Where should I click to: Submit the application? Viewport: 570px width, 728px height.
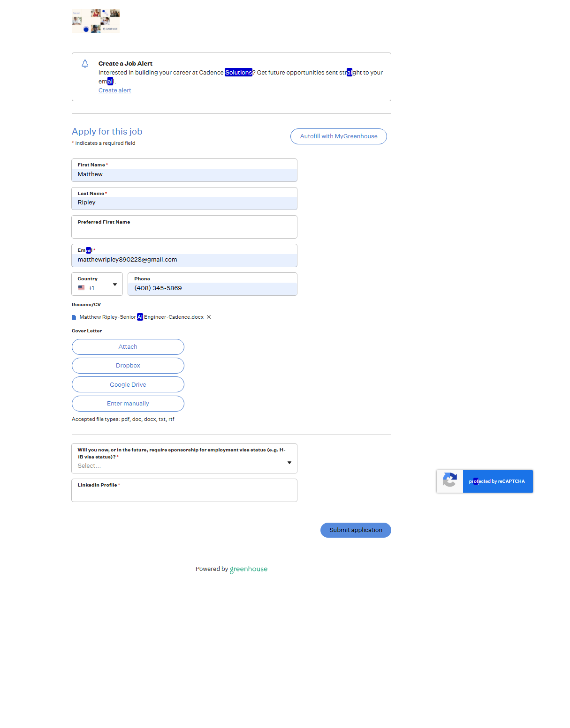[x=356, y=530]
